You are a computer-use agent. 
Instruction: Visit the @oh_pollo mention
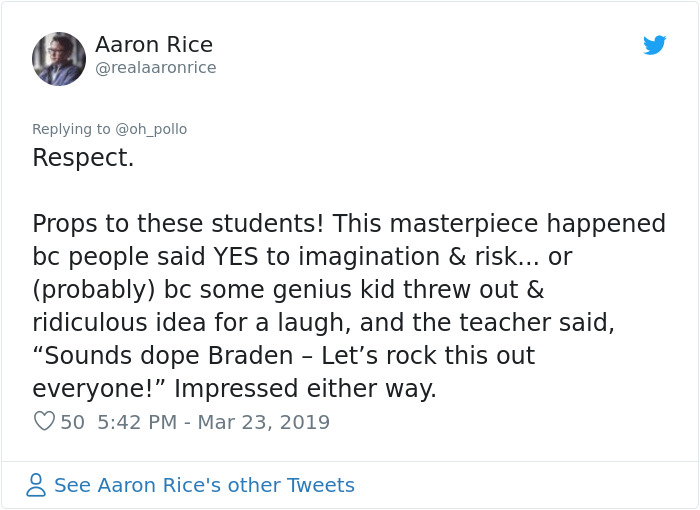pos(151,129)
